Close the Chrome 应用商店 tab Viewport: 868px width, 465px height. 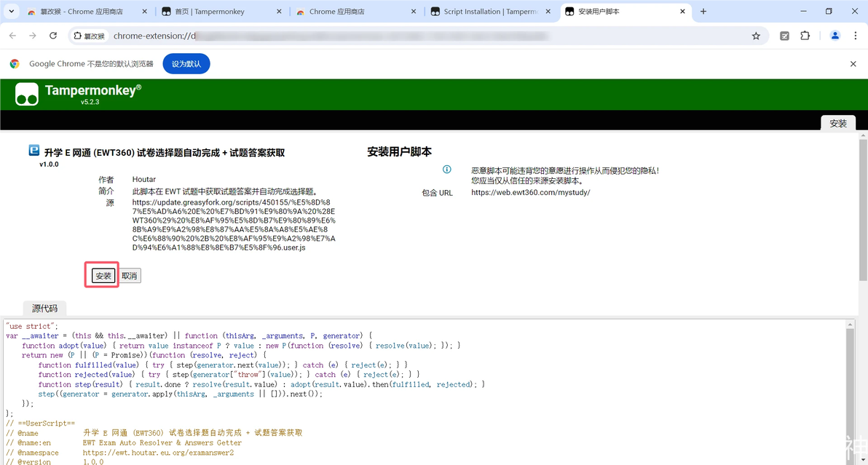tap(414, 11)
